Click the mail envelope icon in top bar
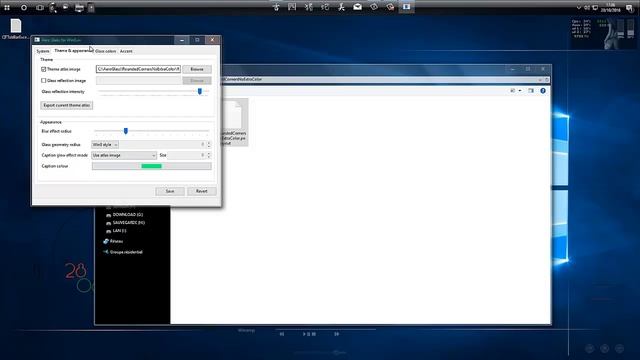Viewport: 640px width, 360px height. 358,7
